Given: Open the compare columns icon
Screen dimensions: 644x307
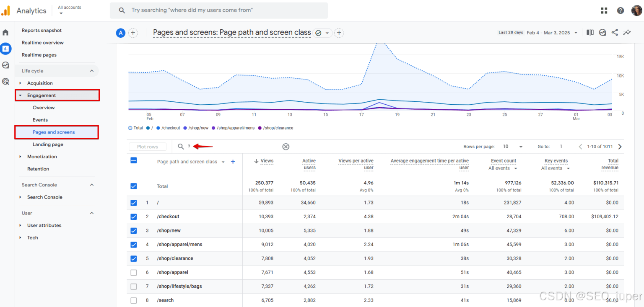Looking at the screenshot, I should click(x=590, y=32).
